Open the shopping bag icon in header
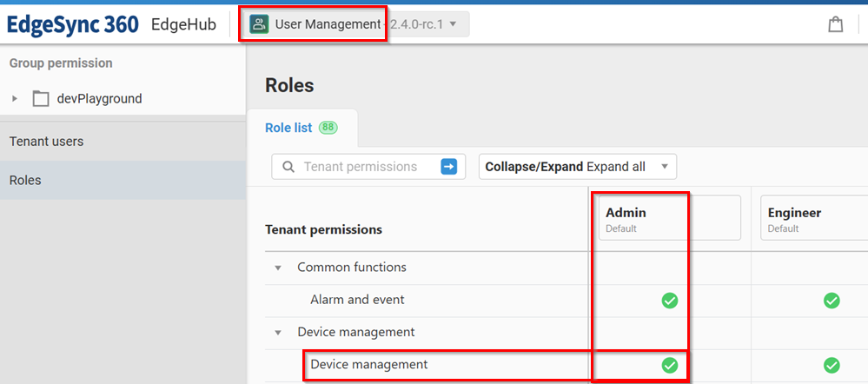The width and height of the screenshot is (868, 384). [x=835, y=24]
